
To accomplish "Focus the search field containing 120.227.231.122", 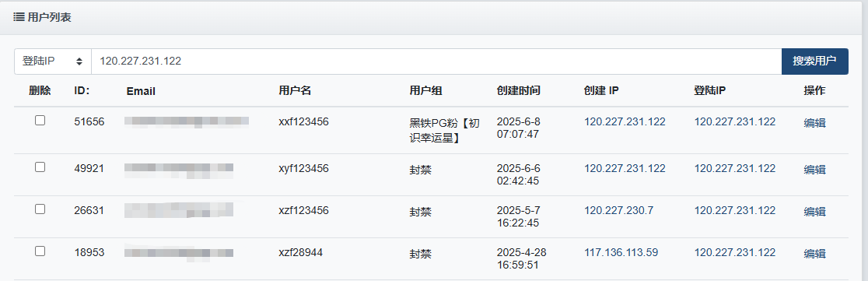I will 436,61.
